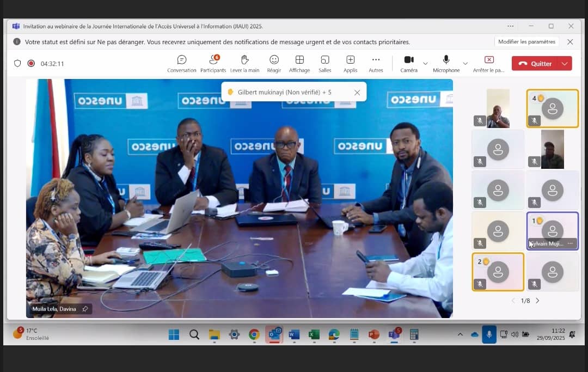The image size is (588, 372).
Task: Go to next participants page arrow
Action: (538, 301)
